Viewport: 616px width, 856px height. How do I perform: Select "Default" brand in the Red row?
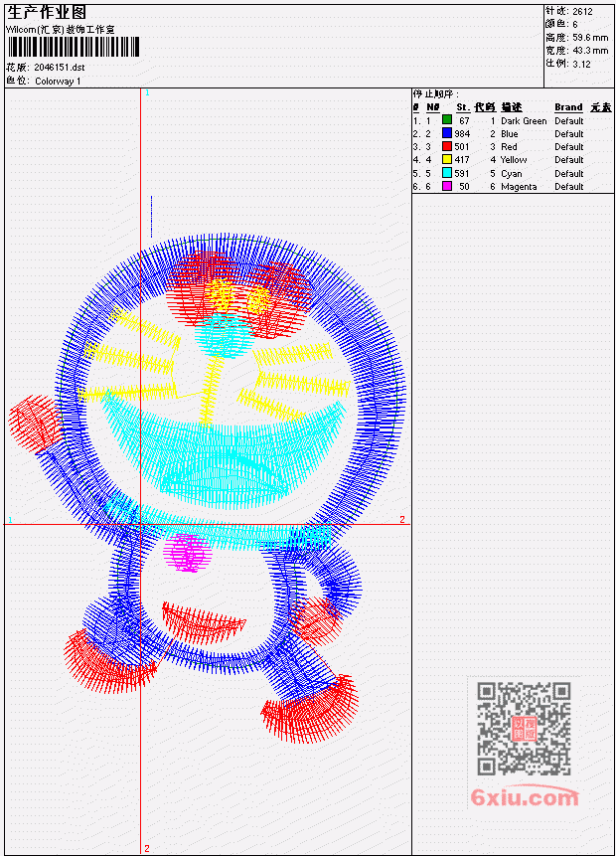click(569, 147)
